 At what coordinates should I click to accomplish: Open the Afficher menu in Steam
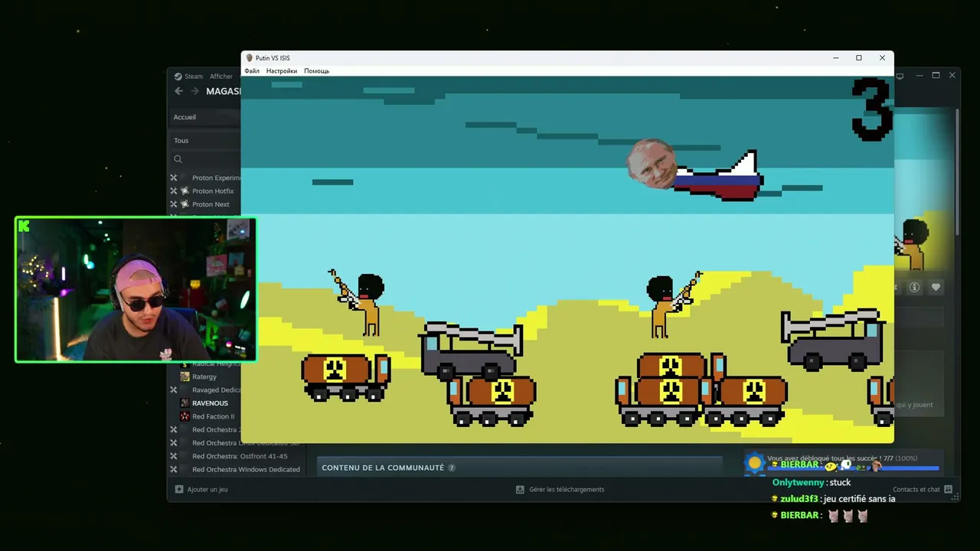[x=221, y=77]
